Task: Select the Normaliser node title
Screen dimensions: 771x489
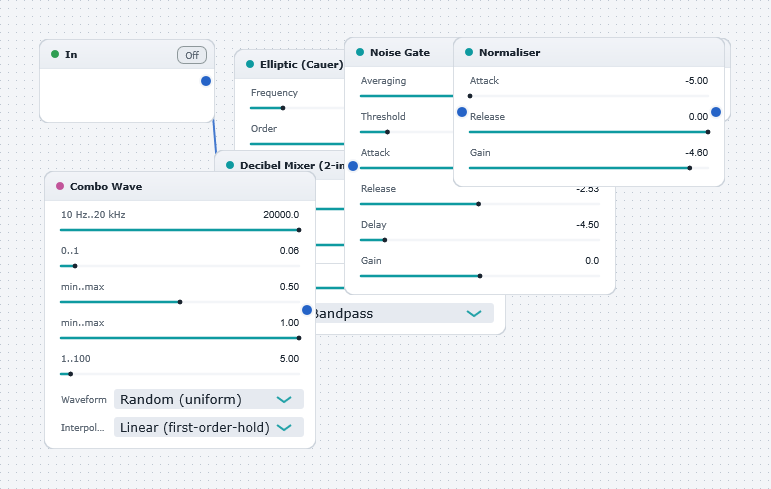Action: click(x=509, y=53)
